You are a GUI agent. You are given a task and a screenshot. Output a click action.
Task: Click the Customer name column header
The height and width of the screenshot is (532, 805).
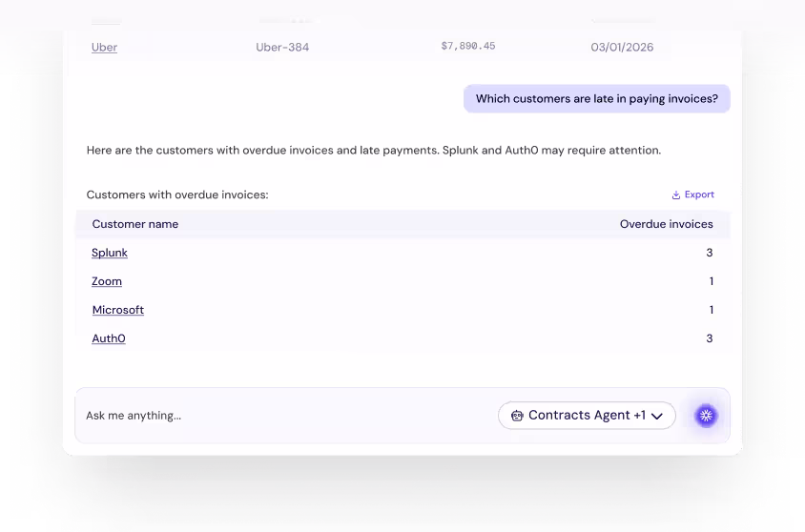pos(135,224)
